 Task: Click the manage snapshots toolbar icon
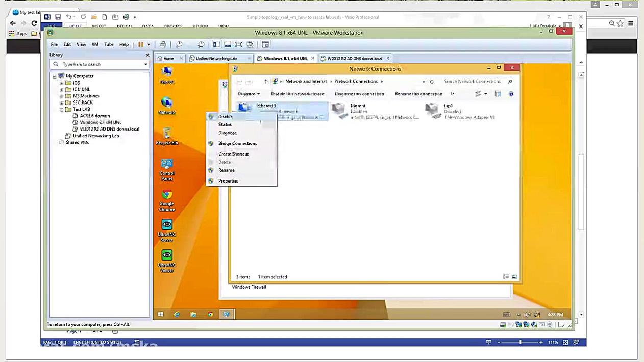click(x=201, y=44)
